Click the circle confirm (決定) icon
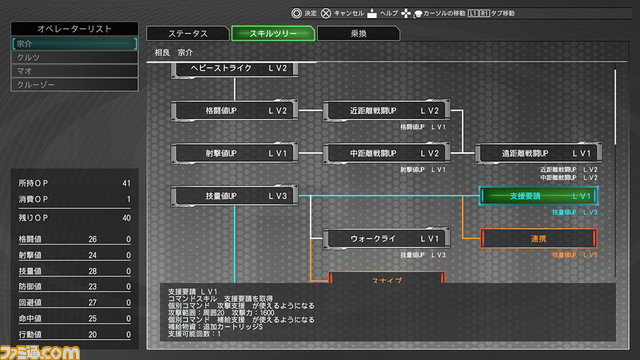The height and width of the screenshot is (360, 640). pos(296,13)
